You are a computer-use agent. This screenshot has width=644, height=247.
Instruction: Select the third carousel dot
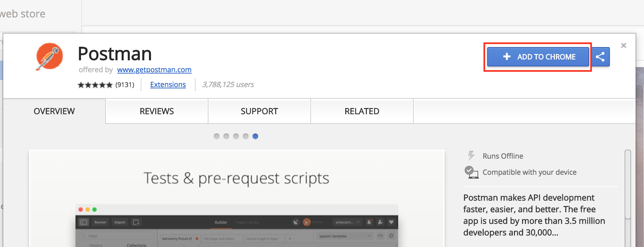(x=236, y=136)
